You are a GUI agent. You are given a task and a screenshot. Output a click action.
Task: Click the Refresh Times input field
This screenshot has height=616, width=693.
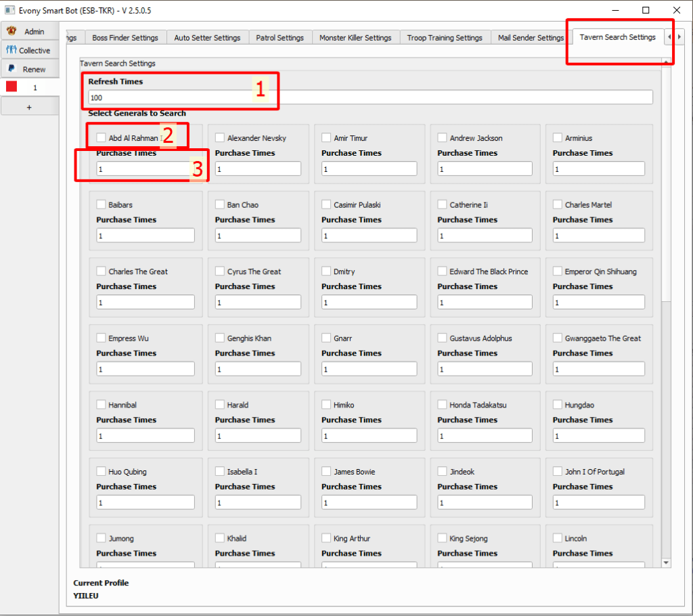[x=370, y=97]
